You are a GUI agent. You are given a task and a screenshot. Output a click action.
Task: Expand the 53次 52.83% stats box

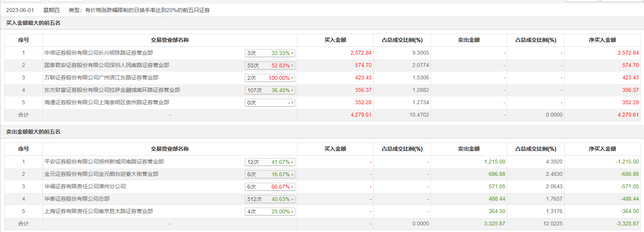270,65
